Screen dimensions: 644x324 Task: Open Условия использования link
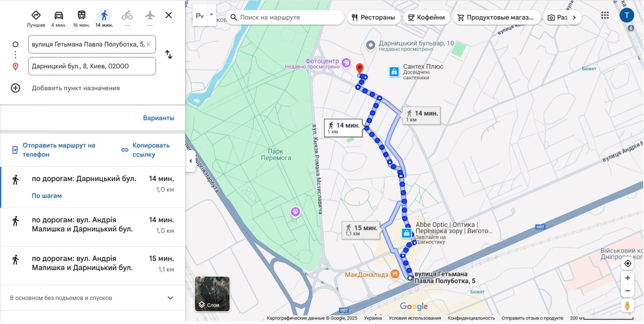point(415,318)
